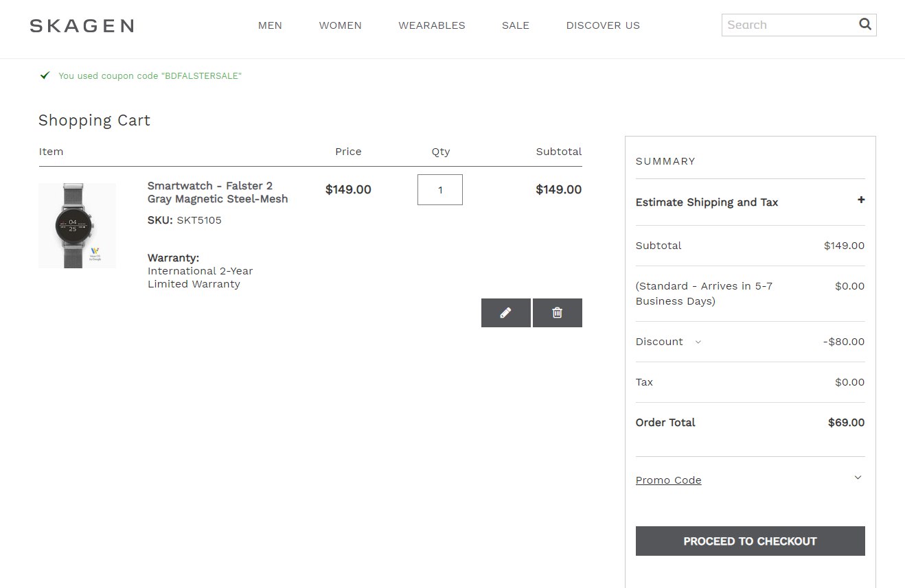
Task: Click the Item column header
Action: coord(51,152)
